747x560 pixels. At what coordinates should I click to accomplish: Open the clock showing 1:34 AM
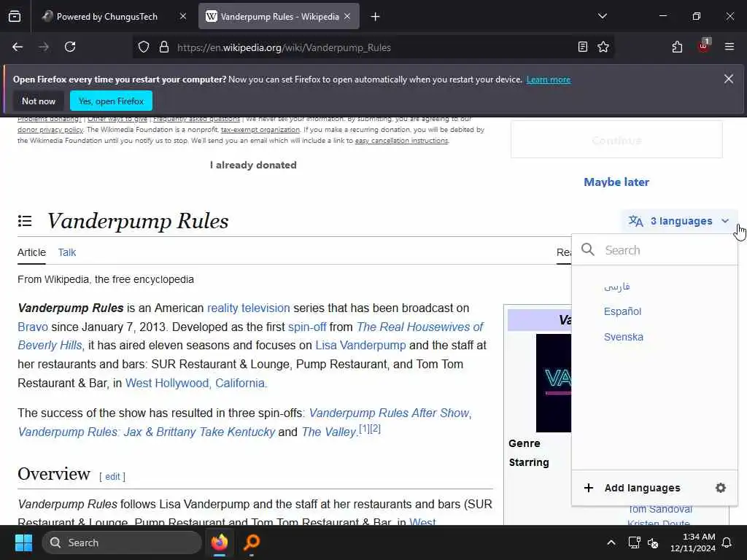(693, 542)
